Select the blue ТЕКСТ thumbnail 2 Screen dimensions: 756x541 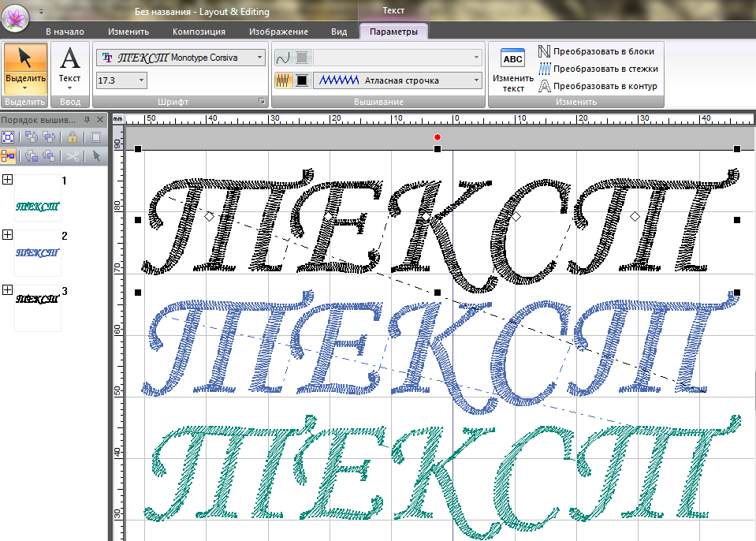(x=38, y=253)
